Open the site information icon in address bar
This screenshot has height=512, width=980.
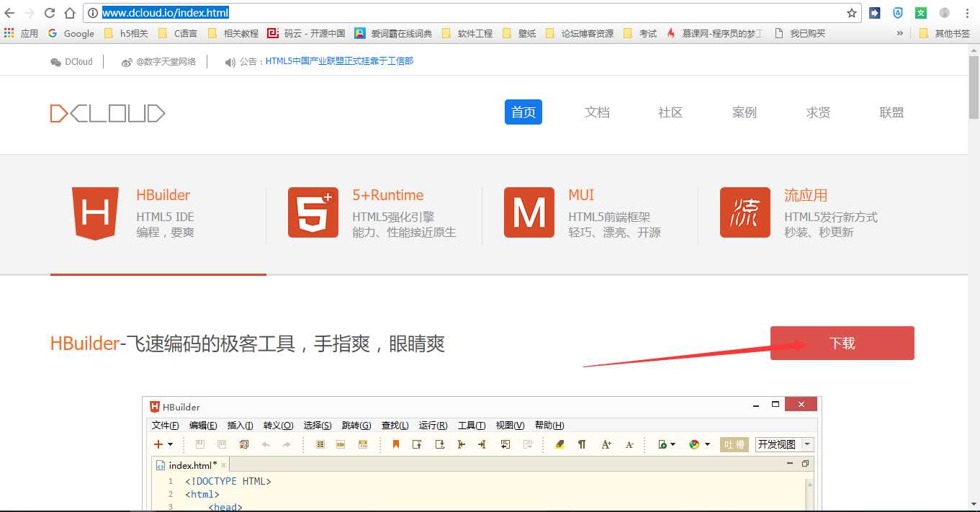93,13
